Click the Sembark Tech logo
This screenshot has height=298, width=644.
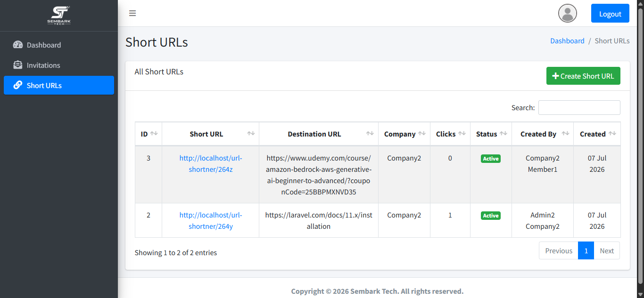[58, 15]
